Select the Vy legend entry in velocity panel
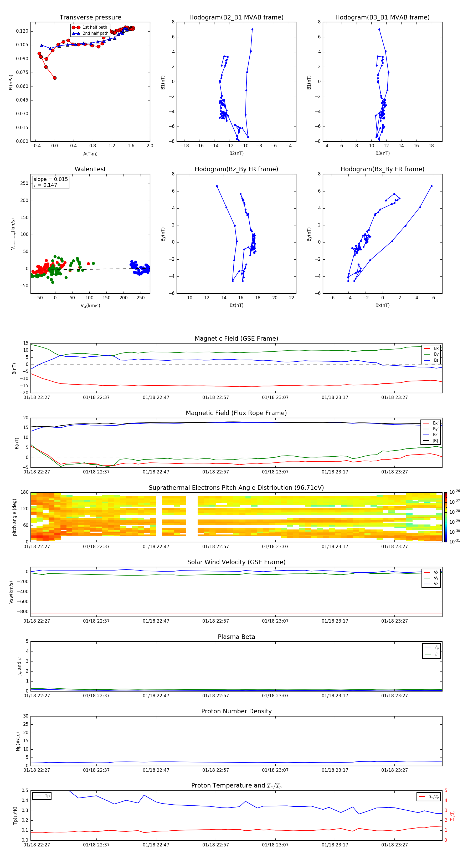 [431, 578]
